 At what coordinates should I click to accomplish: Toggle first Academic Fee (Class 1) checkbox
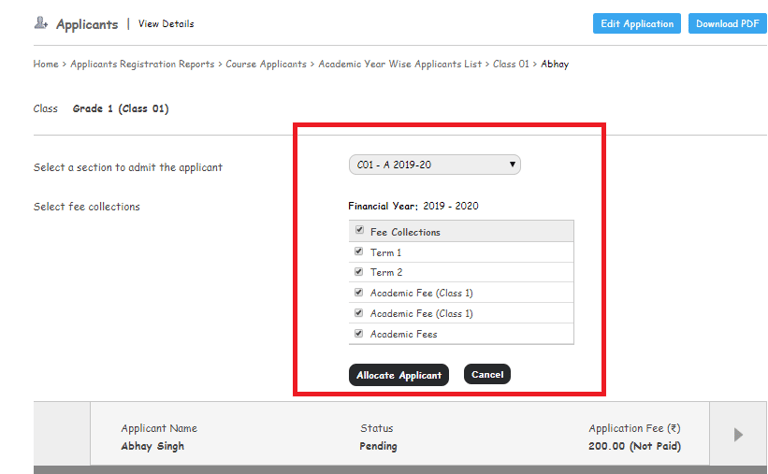pyautogui.click(x=359, y=292)
